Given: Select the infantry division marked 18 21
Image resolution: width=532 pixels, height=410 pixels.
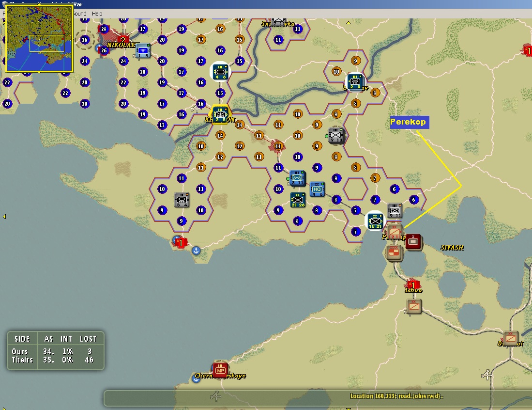Looking at the screenshot, I should (375, 221).
